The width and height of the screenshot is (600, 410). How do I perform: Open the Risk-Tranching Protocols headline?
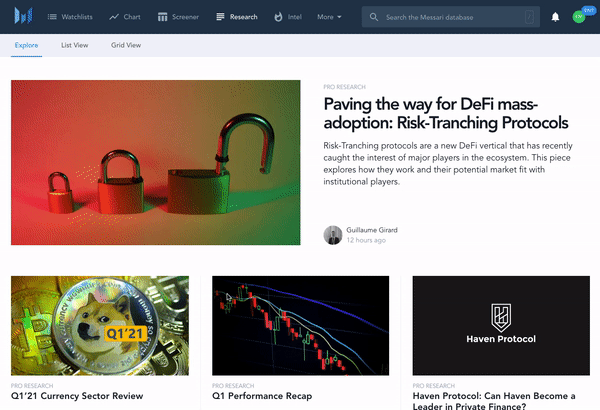tap(446, 113)
